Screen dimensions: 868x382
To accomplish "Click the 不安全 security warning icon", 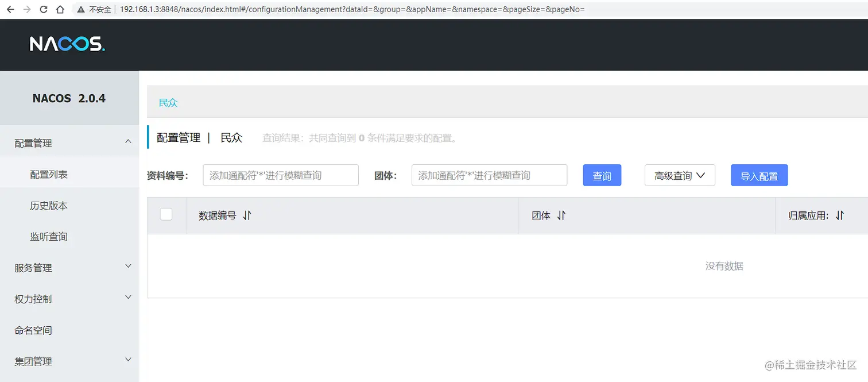I will click(80, 9).
